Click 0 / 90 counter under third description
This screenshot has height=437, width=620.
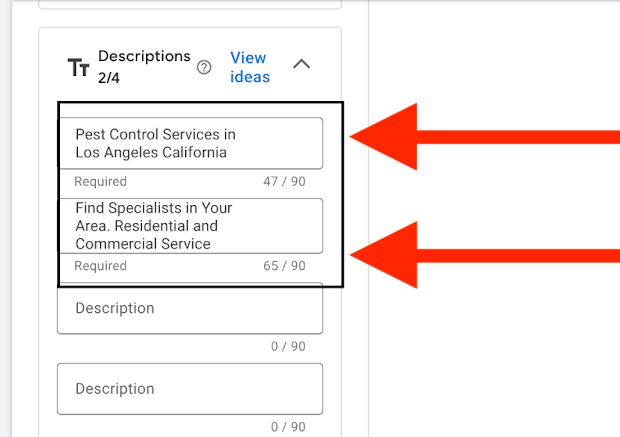pos(290,346)
